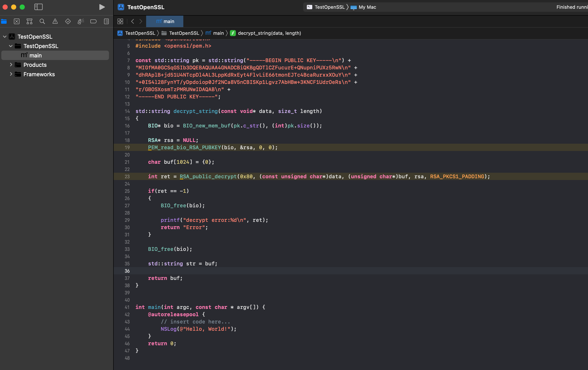Image resolution: width=588 pixels, height=370 pixels.
Task: Click BIO_new_mem_buf call on line 16
Action: 207,126
